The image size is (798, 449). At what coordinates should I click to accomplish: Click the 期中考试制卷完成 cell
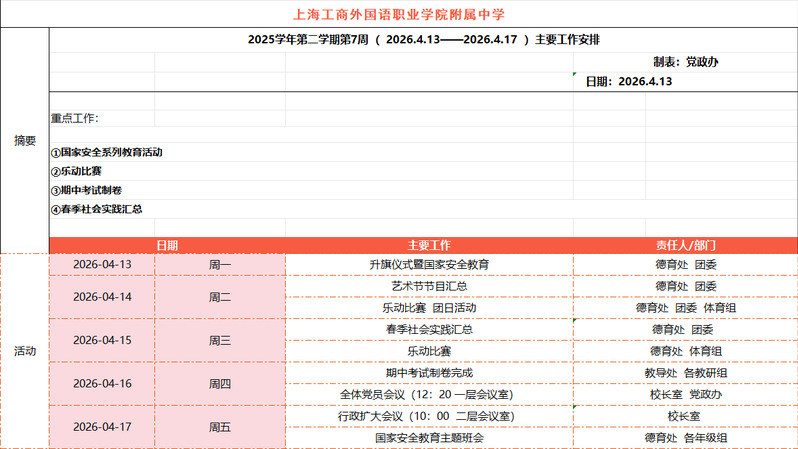tap(429, 372)
